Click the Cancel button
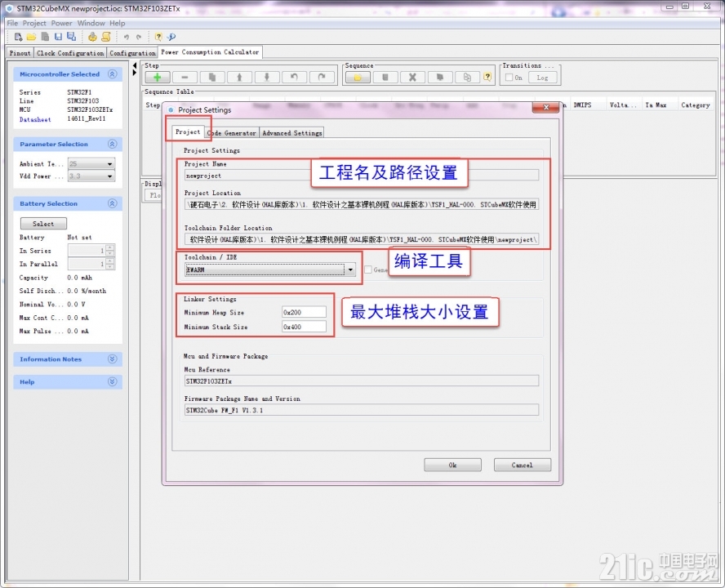 (x=523, y=465)
